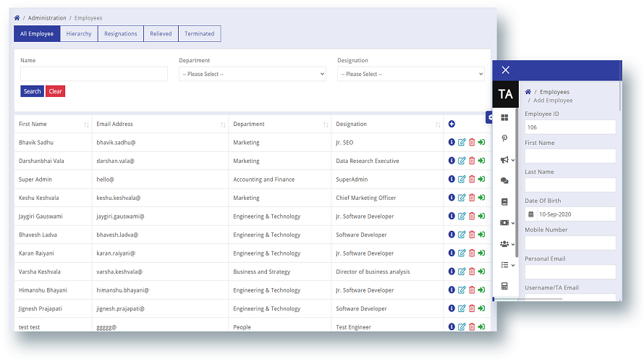Expand the task list sidebar menu
644x362 pixels.
coord(507,265)
